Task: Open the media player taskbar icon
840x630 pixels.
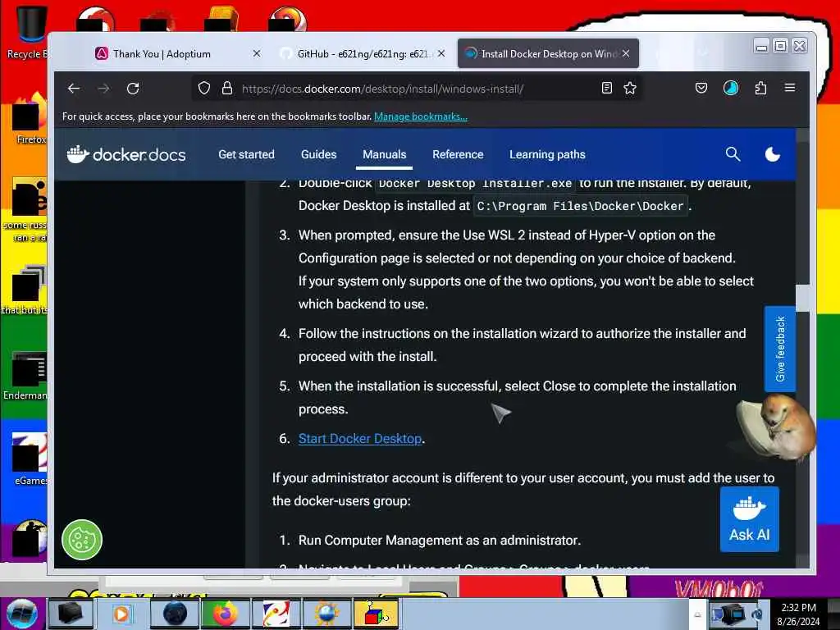Action: point(122,614)
